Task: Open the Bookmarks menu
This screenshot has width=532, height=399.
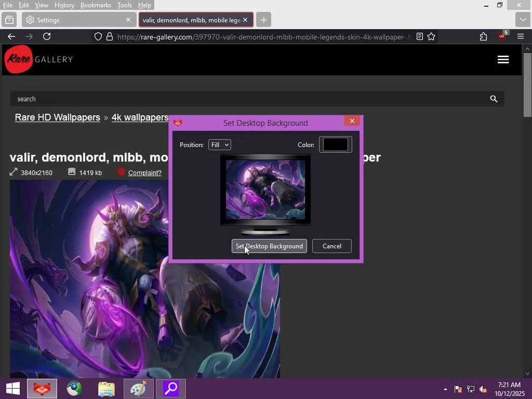Action: 96,5
